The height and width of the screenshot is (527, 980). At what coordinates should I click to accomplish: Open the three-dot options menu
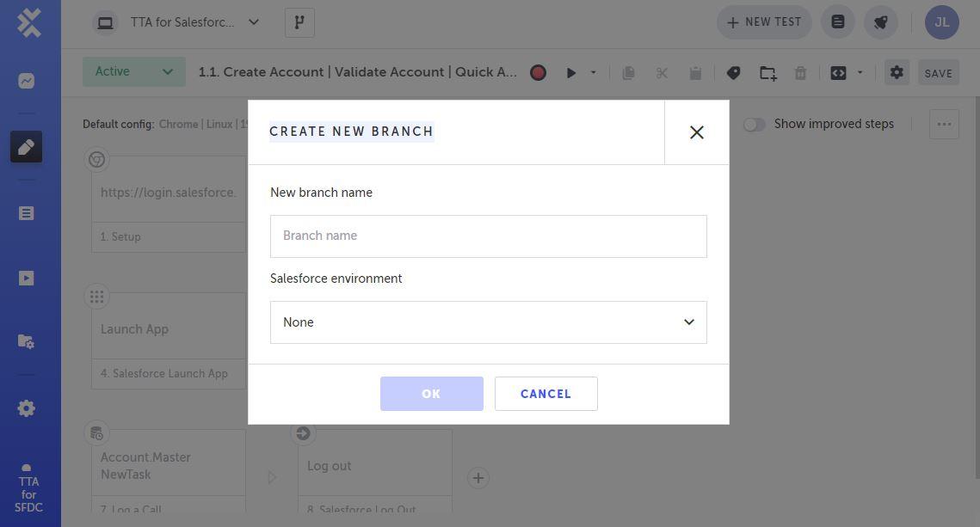pos(943,124)
